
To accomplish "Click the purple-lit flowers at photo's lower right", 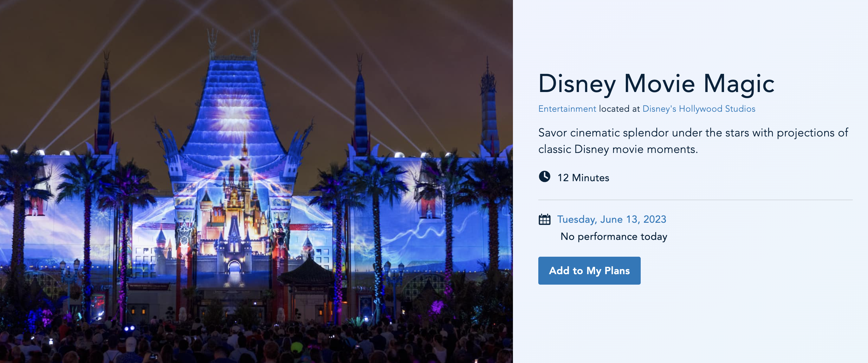I will (437, 308).
